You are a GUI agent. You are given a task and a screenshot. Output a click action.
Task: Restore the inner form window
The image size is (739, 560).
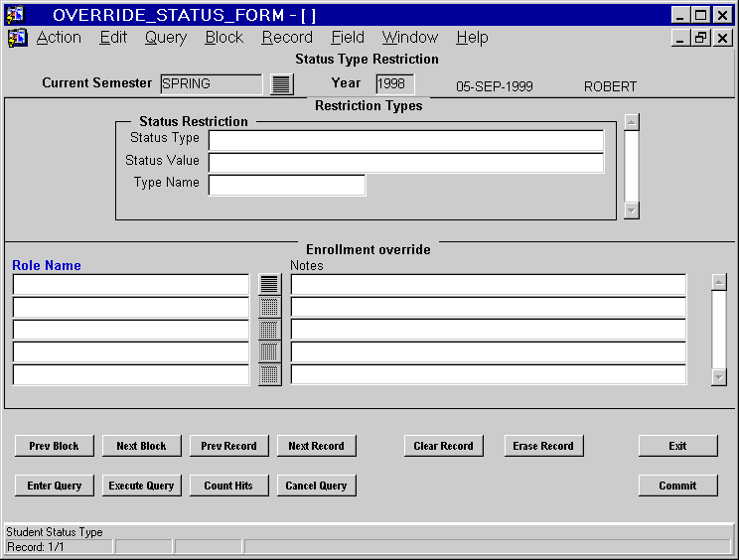click(701, 38)
